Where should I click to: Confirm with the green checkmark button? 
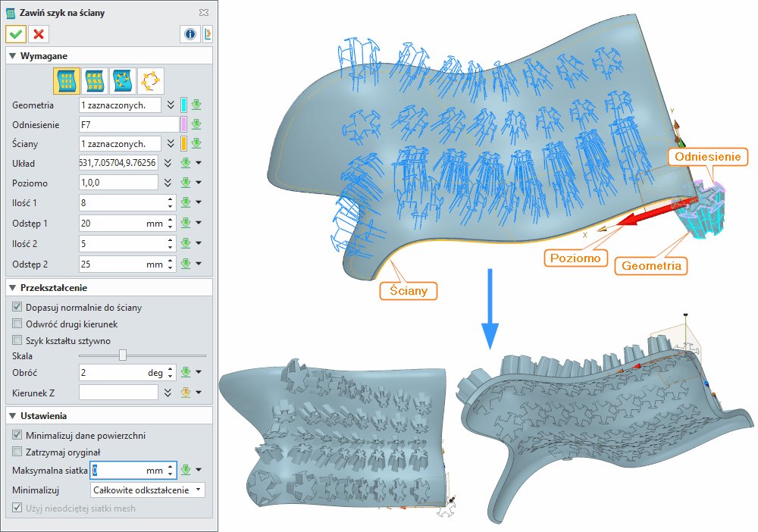tap(16, 34)
